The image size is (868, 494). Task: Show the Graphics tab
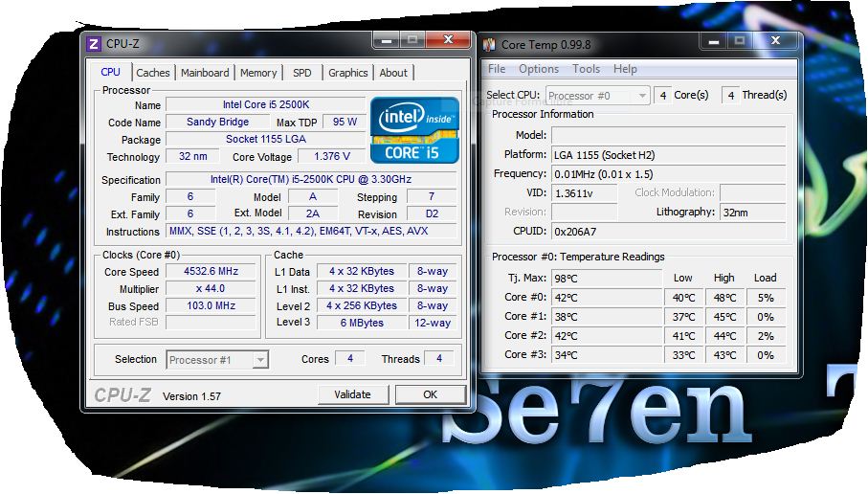pos(347,73)
